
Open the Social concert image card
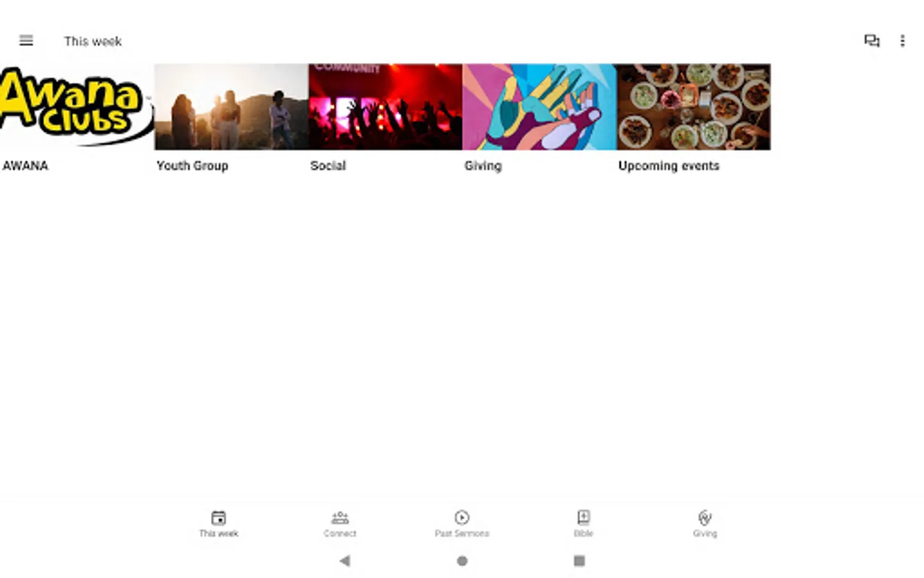pyautogui.click(x=385, y=107)
